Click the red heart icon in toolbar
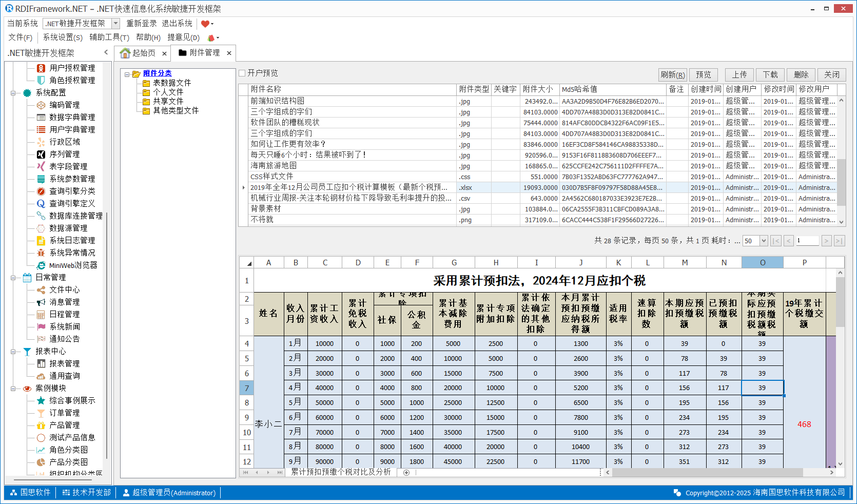 (x=205, y=24)
